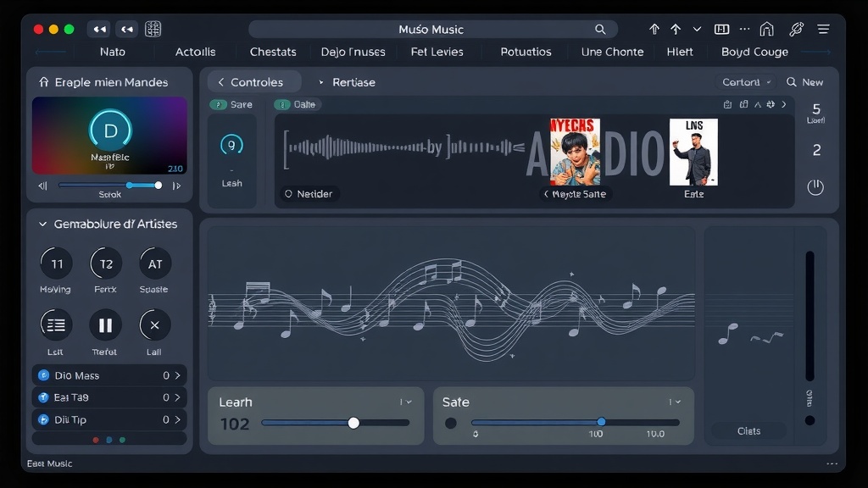Select the Moving icon in Gemabolure df Artistes panel

[x=55, y=265]
